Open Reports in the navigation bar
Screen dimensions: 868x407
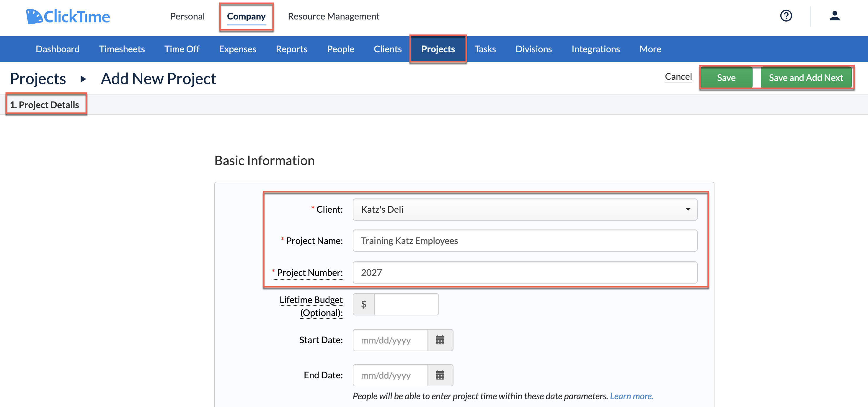click(x=291, y=49)
